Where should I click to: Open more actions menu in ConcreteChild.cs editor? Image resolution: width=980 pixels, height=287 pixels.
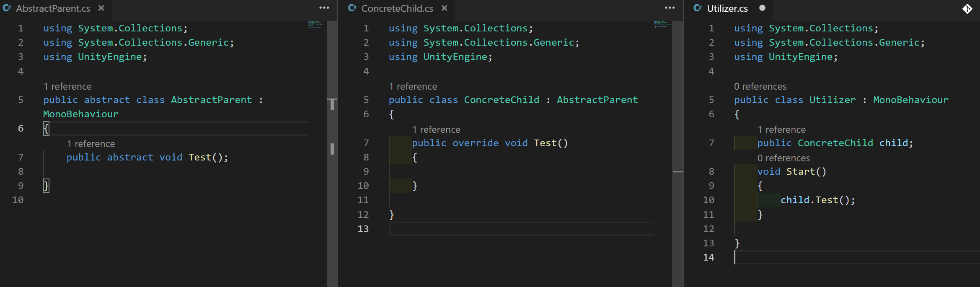click(670, 8)
